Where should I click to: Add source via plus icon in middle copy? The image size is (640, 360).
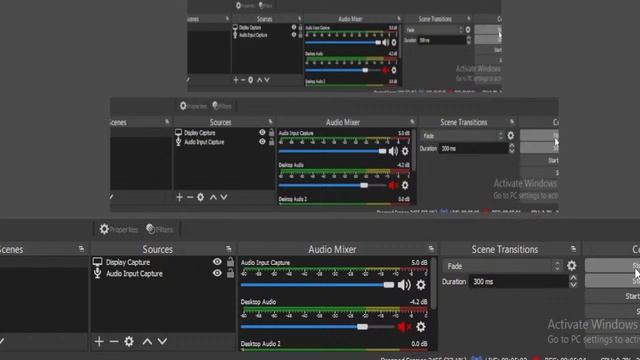pyautogui.click(x=179, y=197)
